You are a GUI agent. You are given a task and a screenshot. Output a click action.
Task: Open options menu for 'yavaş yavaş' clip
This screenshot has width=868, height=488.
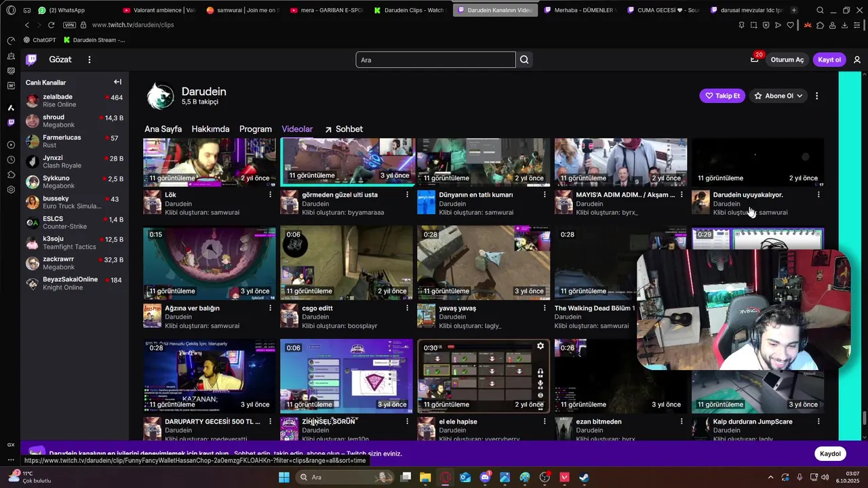544,308
